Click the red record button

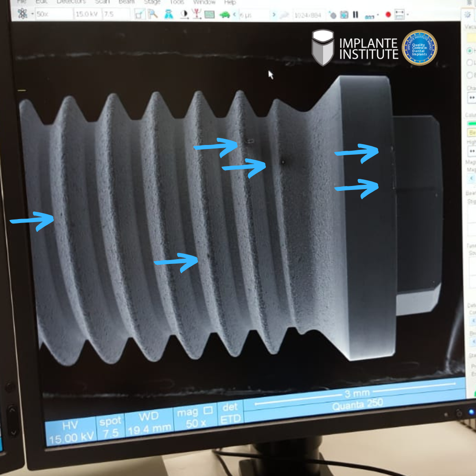pyautogui.click(x=388, y=15)
